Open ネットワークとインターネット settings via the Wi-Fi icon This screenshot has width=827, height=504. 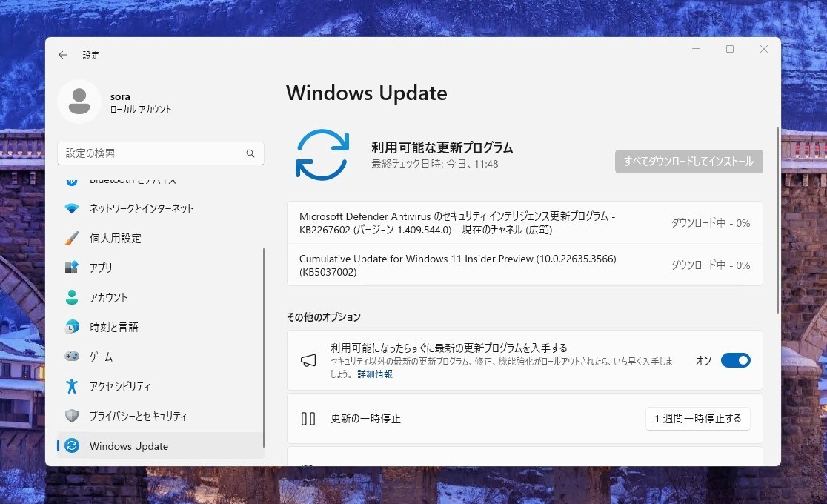pos(71,208)
